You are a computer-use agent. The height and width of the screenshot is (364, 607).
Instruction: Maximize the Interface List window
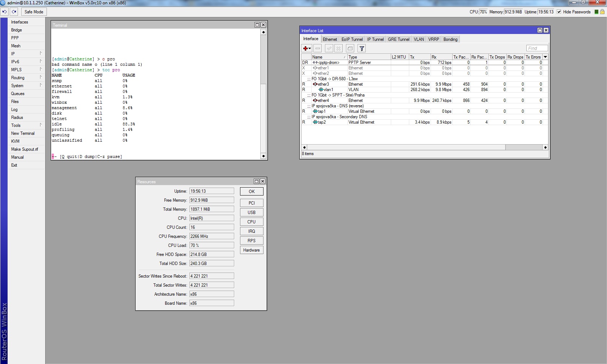[540, 30]
